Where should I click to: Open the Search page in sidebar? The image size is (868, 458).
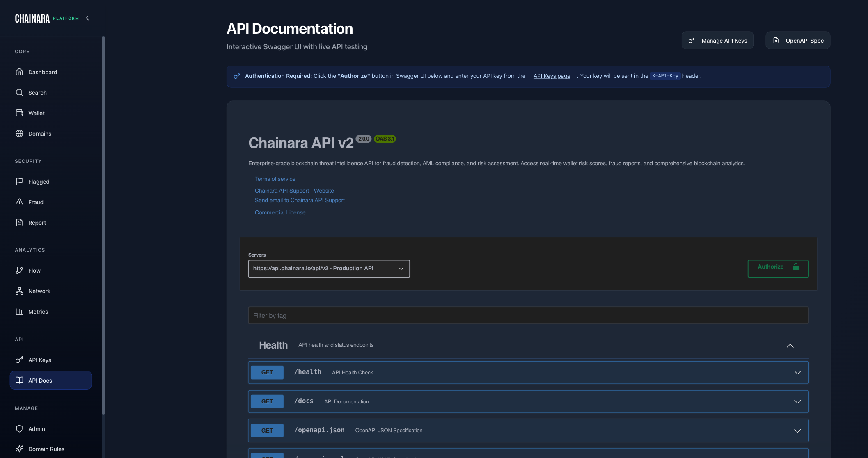(50, 92)
